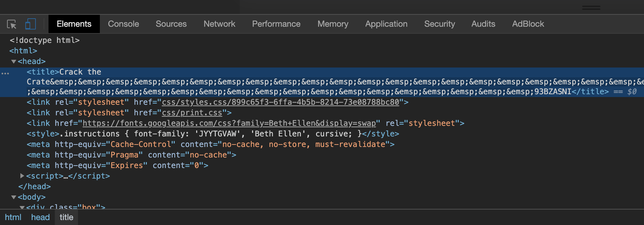Select head in the breadcrumb bar

click(x=40, y=217)
